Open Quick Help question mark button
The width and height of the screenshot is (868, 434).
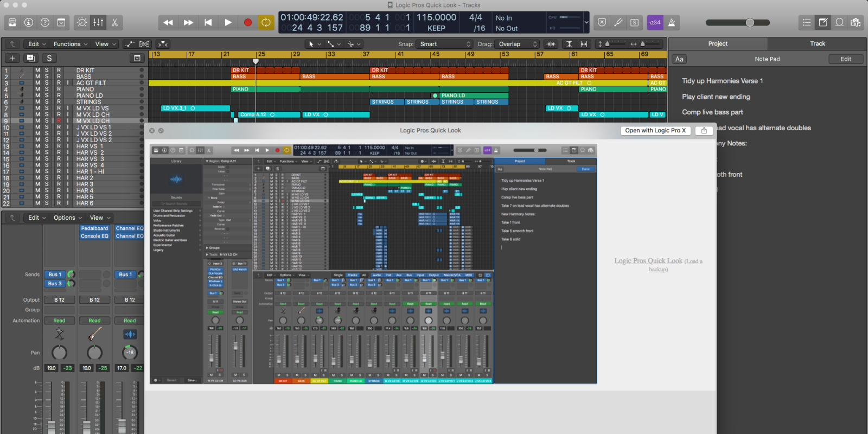click(x=45, y=22)
